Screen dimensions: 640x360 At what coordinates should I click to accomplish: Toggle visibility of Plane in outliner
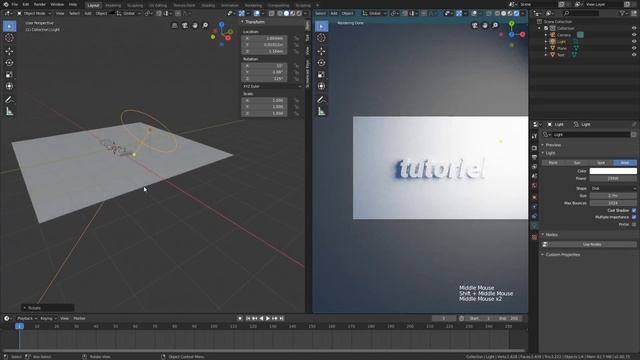click(634, 48)
